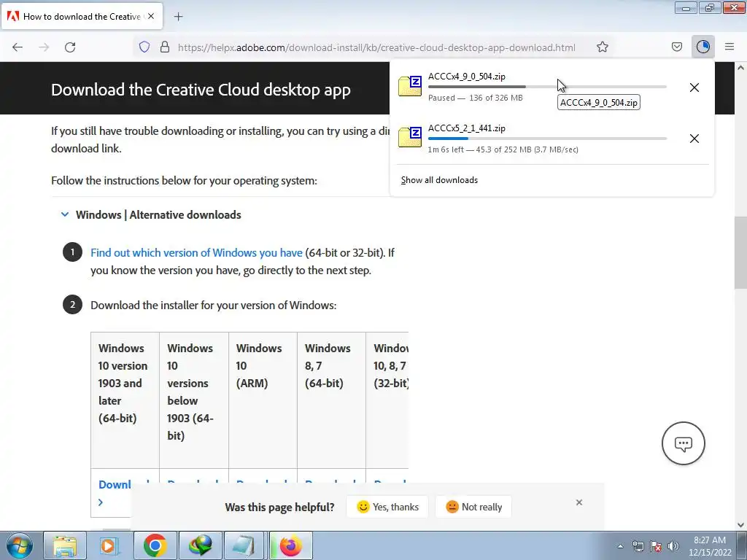The width and height of the screenshot is (747, 560).
Task: Open network status tray icon
Action: (638, 546)
